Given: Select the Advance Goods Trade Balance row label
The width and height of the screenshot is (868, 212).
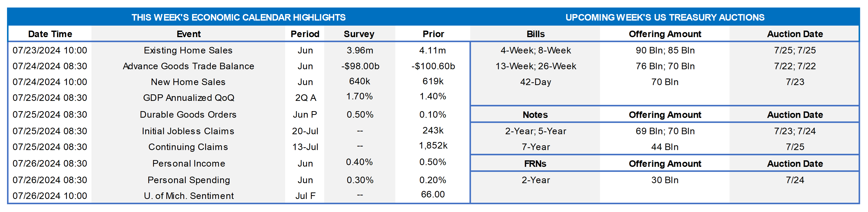Looking at the screenshot, I should pyautogui.click(x=188, y=66).
